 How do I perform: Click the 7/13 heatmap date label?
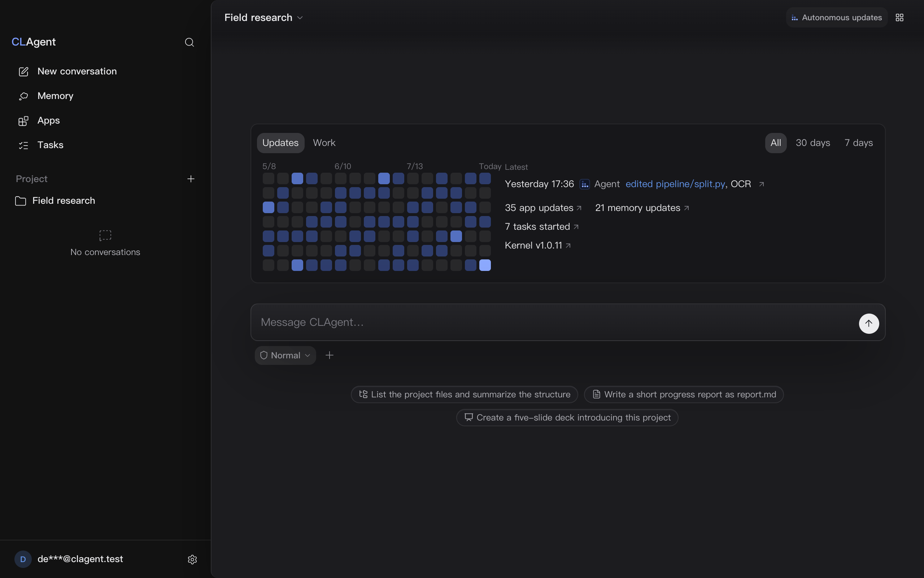point(415,166)
